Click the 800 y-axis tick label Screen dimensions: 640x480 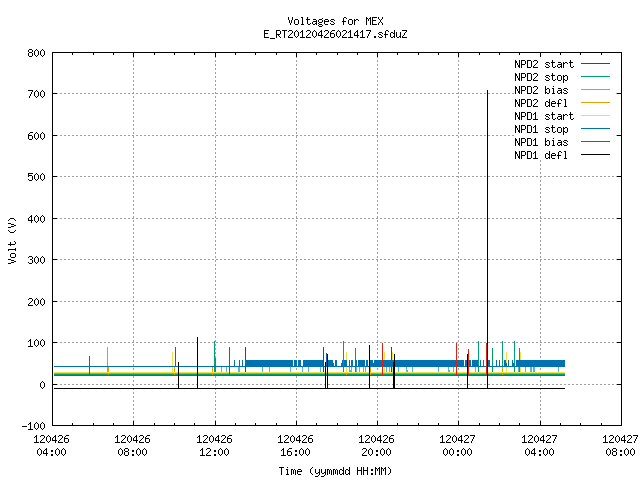click(x=36, y=53)
